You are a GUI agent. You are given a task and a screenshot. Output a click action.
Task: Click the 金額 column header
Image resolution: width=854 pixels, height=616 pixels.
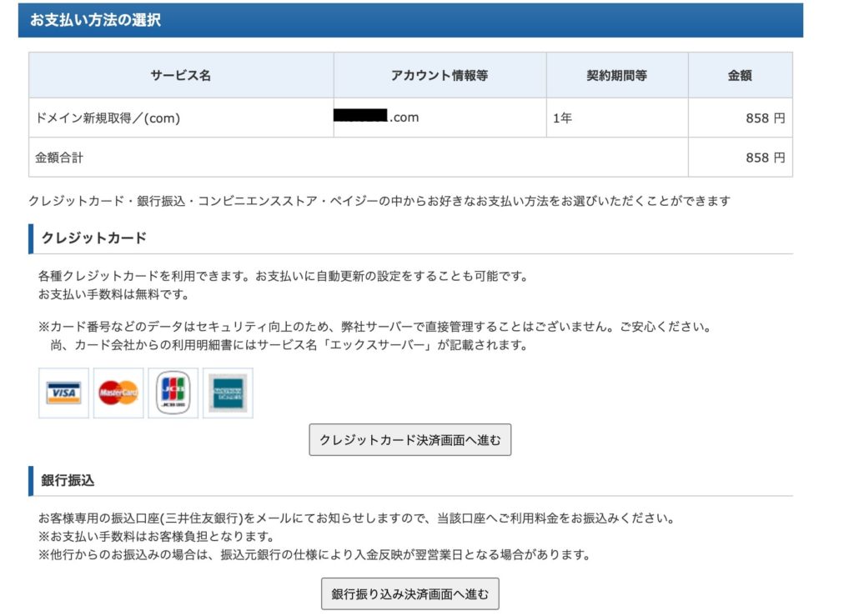click(x=740, y=75)
